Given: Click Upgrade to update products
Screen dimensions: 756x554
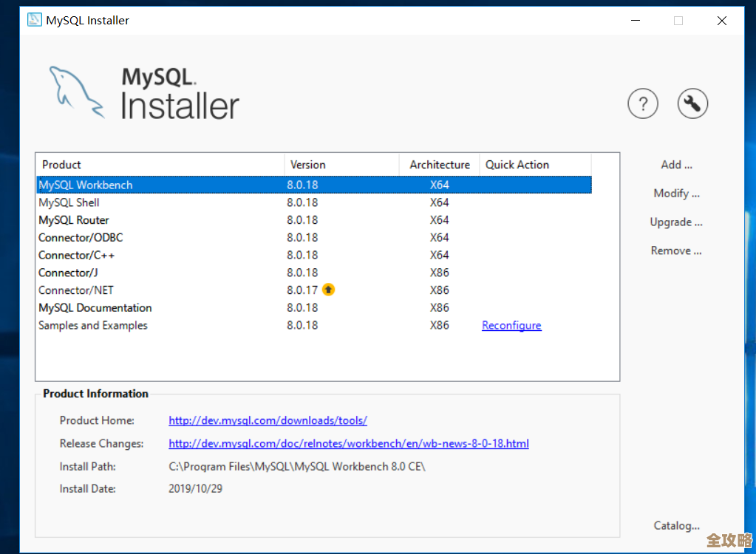Looking at the screenshot, I should [x=675, y=222].
